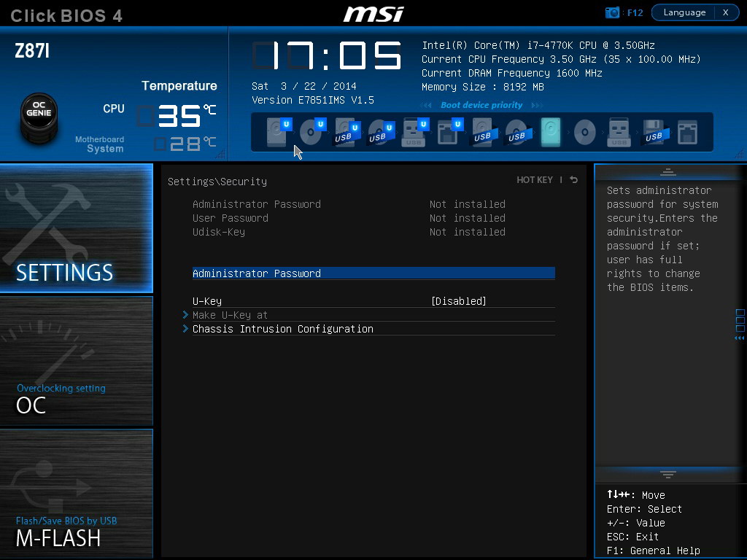Click the System temperature reading 28°C

tap(185, 144)
